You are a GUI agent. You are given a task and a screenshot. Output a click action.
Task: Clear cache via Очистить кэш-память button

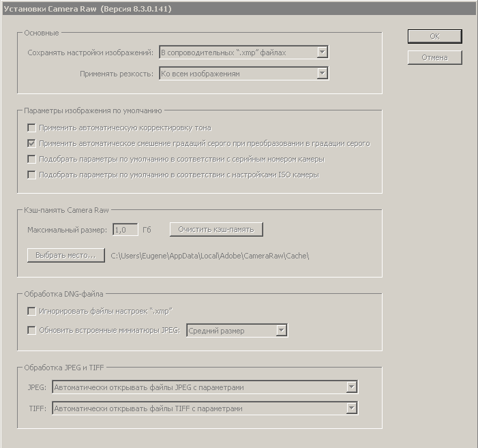point(216,229)
